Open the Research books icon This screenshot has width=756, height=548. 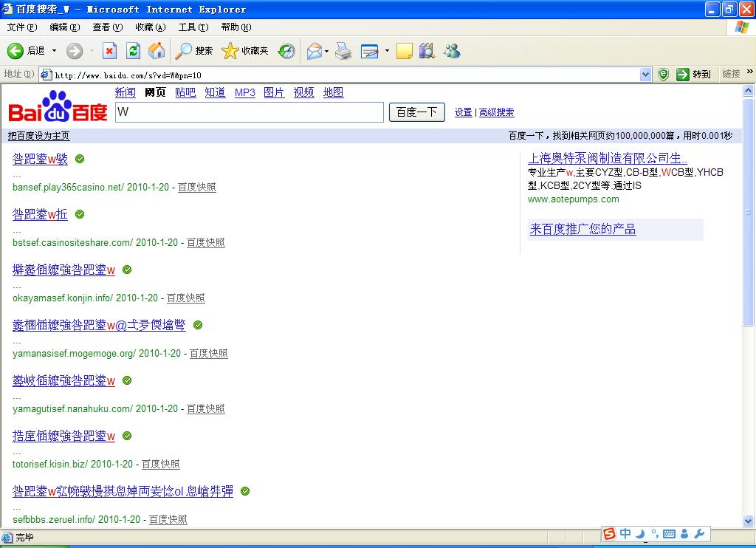(427, 51)
